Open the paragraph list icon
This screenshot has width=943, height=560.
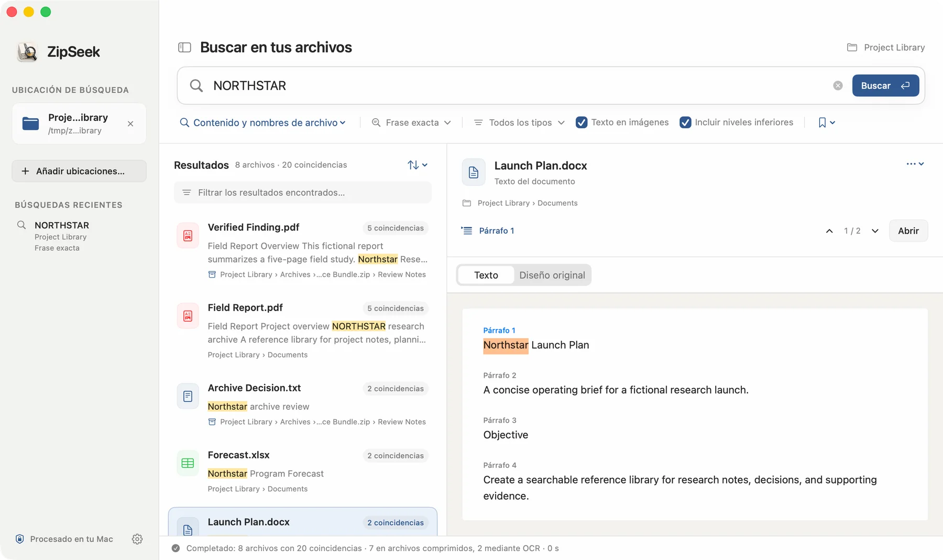point(466,230)
